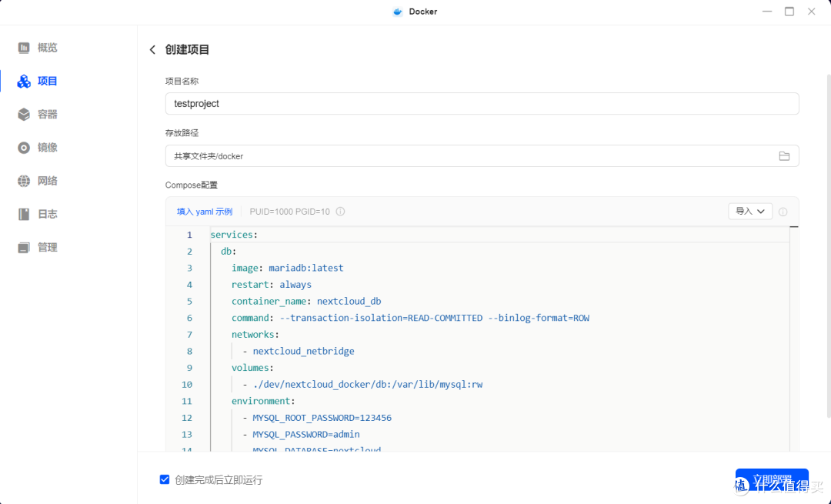This screenshot has width=831, height=504.
Task: Click the line "image: mariadb:latest"
Action: pos(287,269)
